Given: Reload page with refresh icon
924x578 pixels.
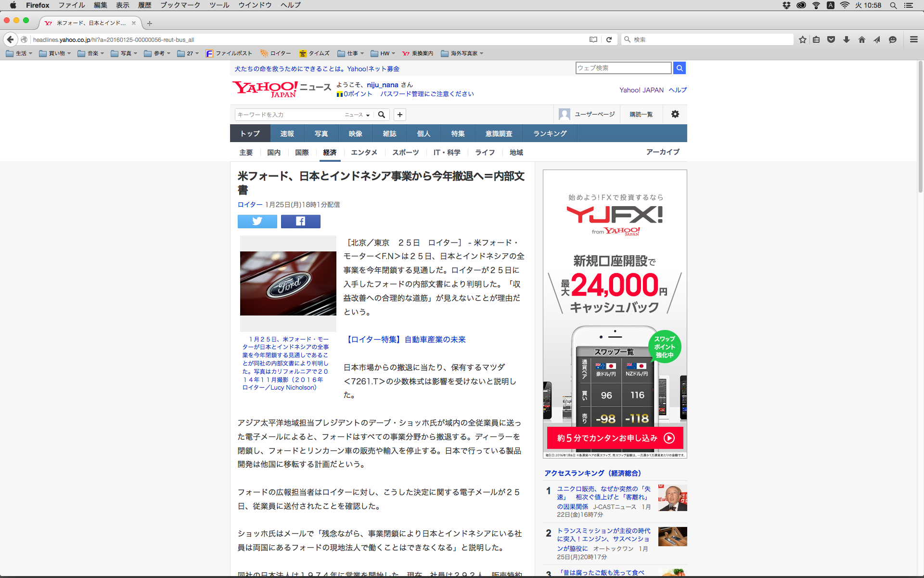Looking at the screenshot, I should [x=609, y=39].
